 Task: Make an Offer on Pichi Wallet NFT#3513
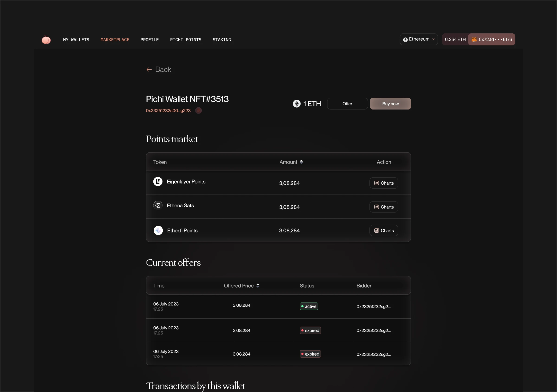point(347,103)
